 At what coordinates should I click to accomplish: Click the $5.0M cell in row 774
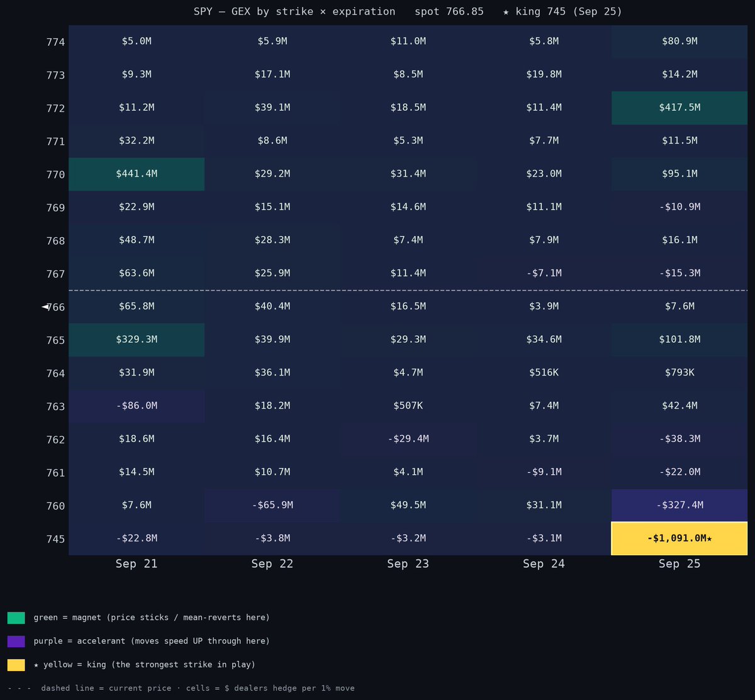coord(137,42)
